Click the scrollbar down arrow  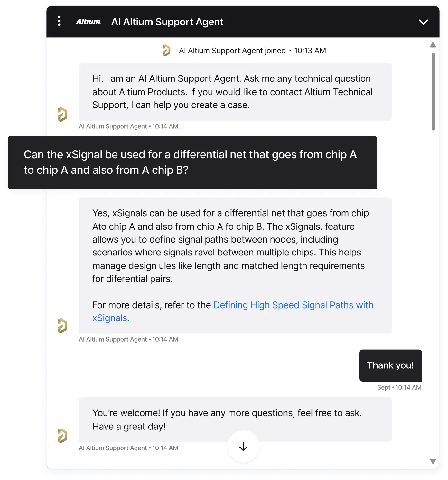tap(433, 461)
